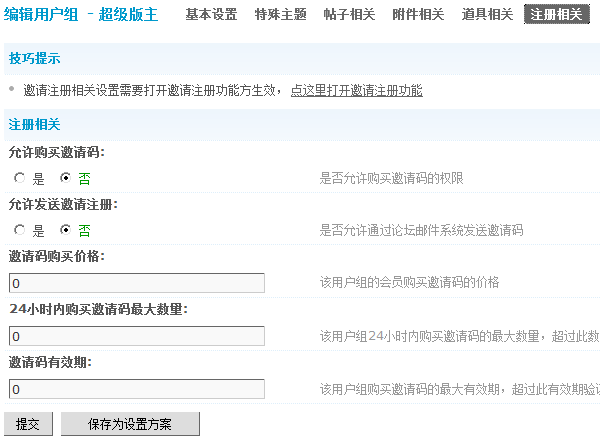Screen dimensions: 600x441
Task: Select 否 for 允许发送邀请注册
Action: (65, 230)
